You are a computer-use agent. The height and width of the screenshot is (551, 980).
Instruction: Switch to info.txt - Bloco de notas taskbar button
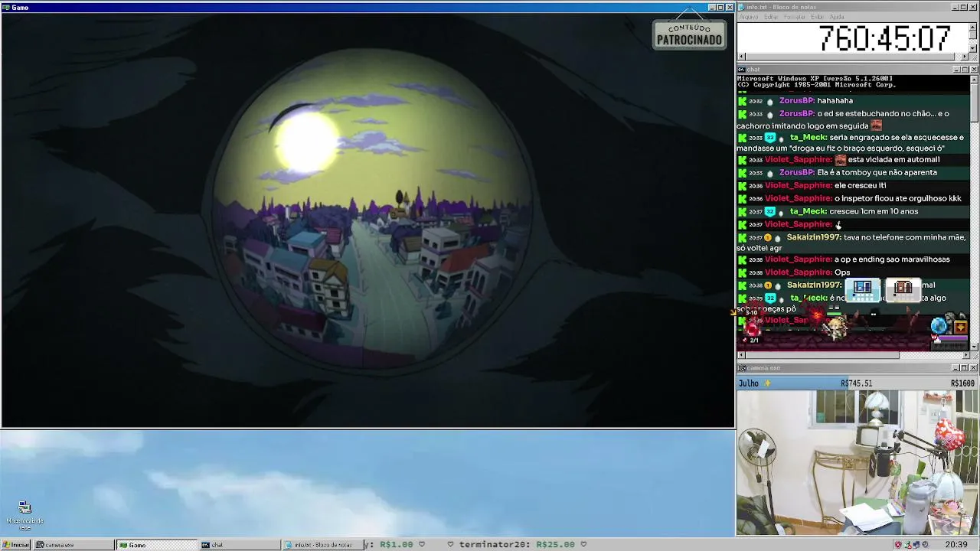coord(322,545)
